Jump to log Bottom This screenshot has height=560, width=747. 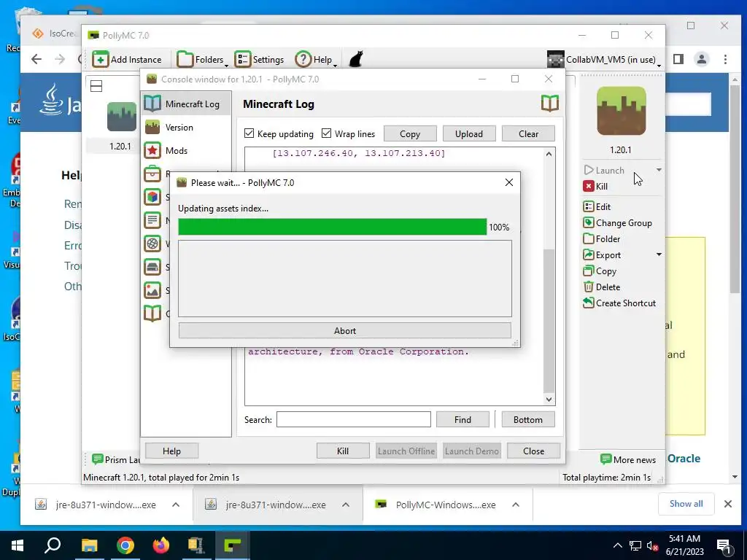(528, 419)
